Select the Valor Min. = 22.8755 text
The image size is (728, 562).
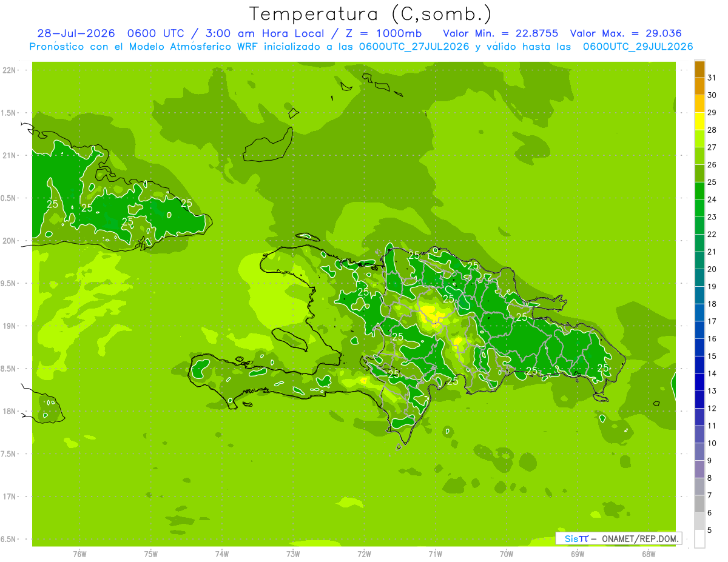point(500,33)
